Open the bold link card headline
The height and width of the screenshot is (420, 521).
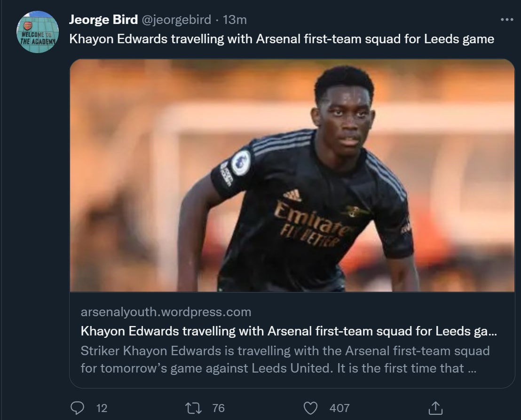point(289,331)
